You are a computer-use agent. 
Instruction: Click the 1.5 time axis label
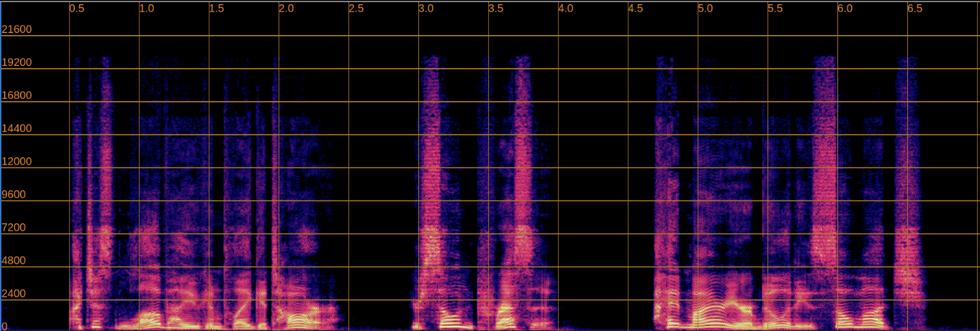click(217, 9)
